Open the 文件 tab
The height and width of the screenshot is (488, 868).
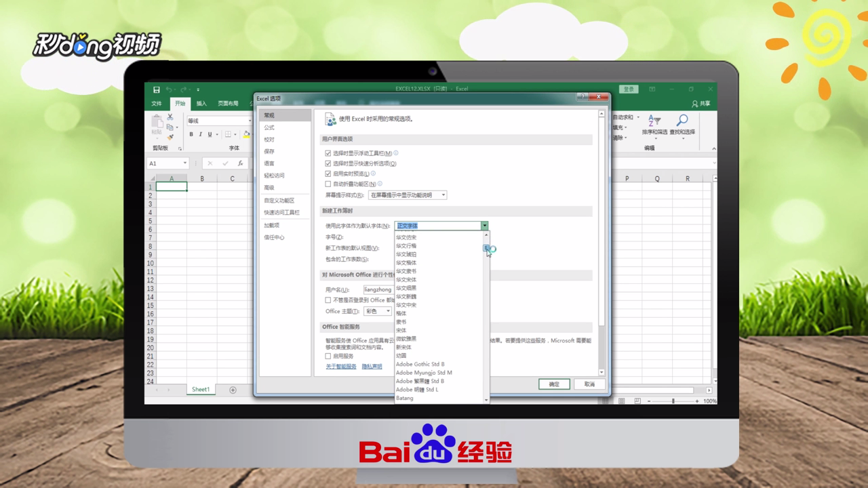pos(157,104)
